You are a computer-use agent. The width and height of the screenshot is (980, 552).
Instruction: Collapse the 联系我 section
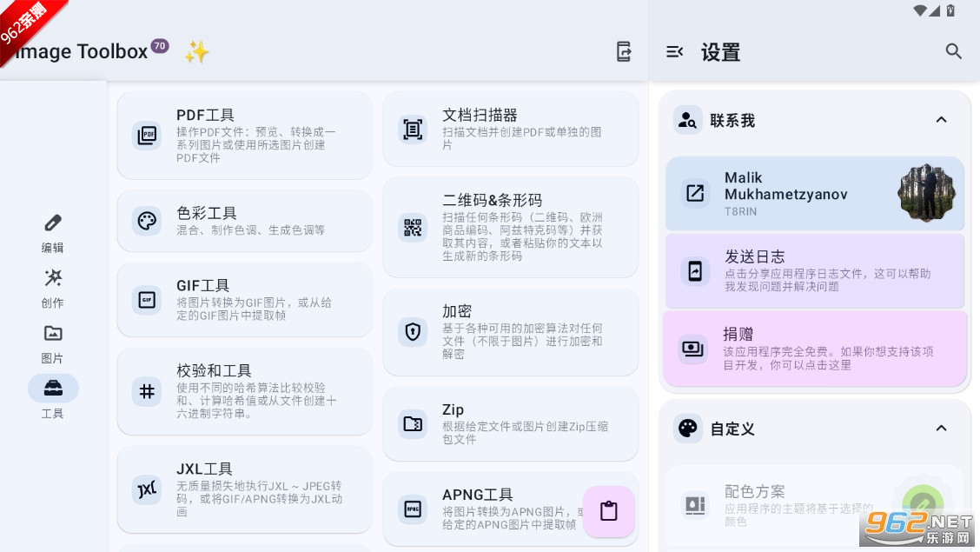pos(941,120)
